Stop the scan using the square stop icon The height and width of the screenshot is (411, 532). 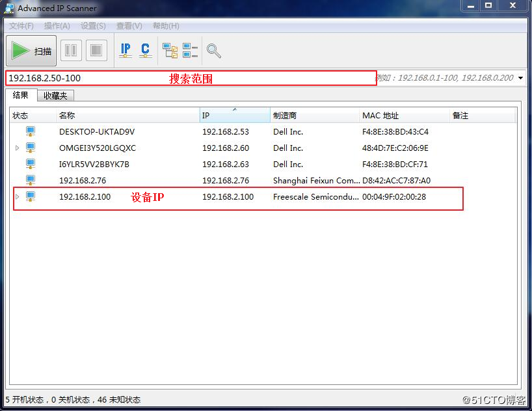click(x=96, y=51)
